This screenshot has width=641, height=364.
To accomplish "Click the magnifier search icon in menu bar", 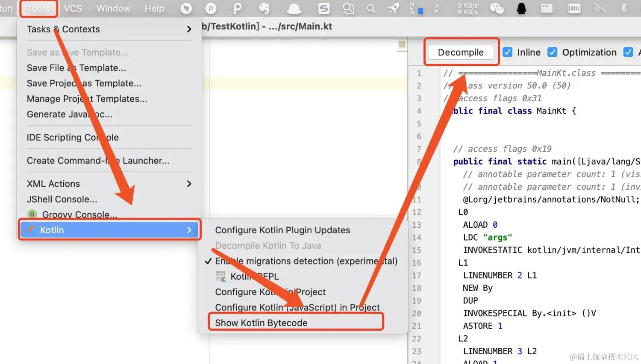I will [x=371, y=9].
